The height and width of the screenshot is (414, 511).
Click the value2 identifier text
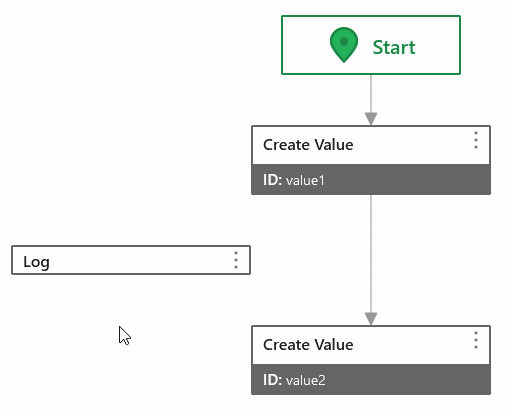[x=305, y=380]
